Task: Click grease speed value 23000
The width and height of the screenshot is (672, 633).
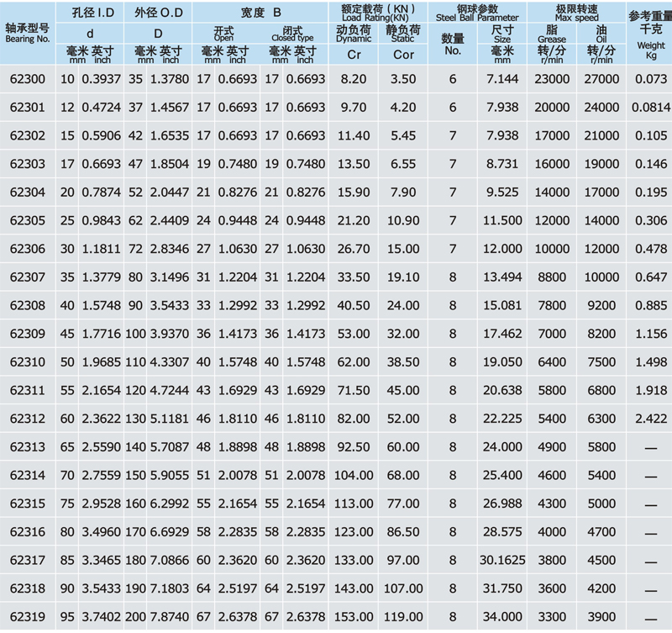Action: (x=552, y=79)
